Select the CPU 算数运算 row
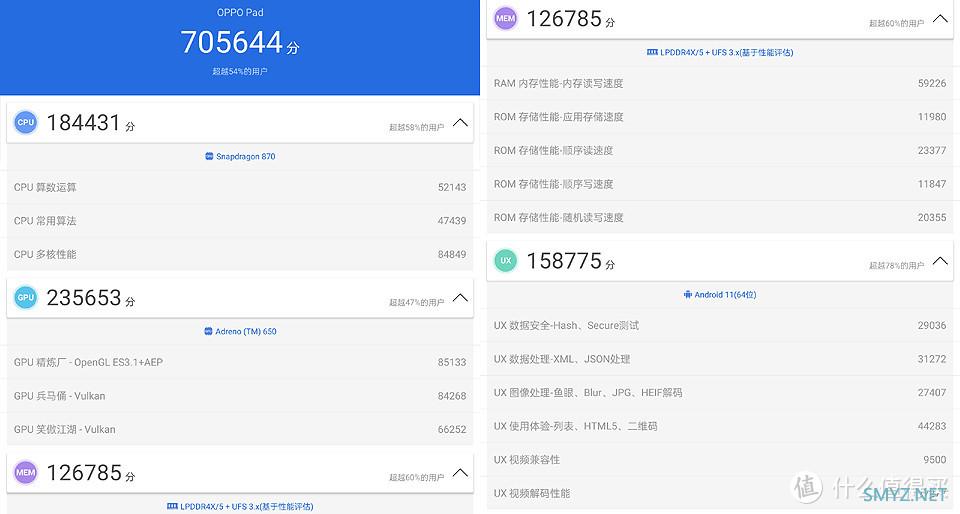The height and width of the screenshot is (514, 960). pyautogui.click(x=240, y=187)
